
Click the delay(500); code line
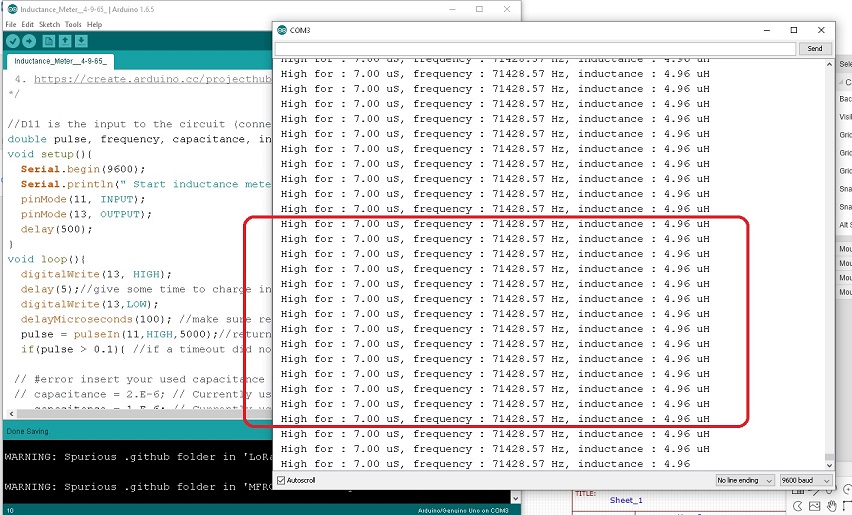point(57,230)
